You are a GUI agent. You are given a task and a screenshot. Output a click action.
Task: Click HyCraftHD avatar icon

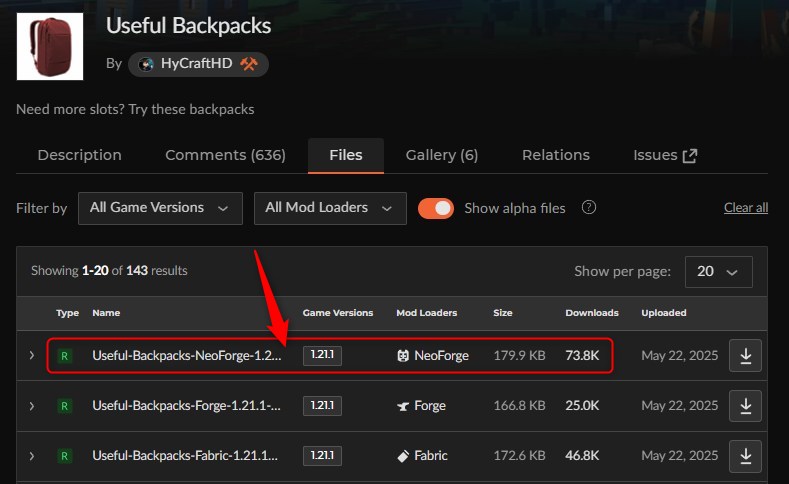(146, 64)
